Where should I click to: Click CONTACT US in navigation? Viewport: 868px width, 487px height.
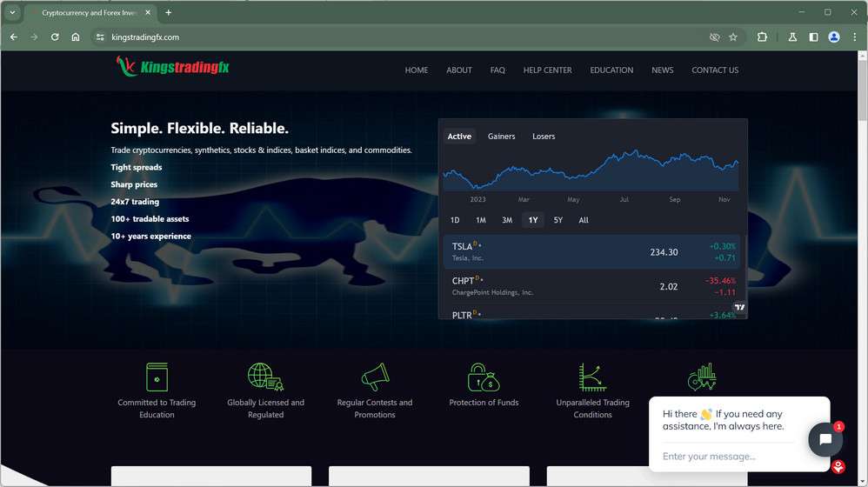(715, 70)
